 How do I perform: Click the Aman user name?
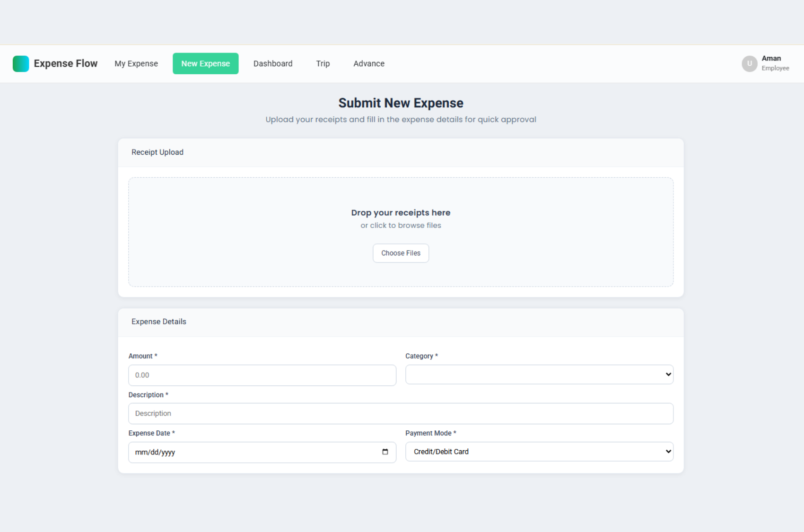771,58
